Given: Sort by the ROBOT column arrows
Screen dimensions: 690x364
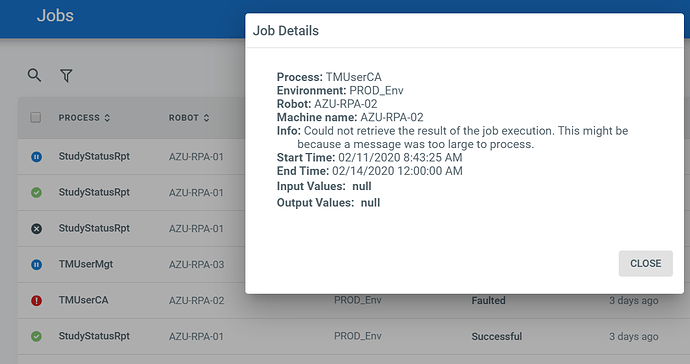Looking at the screenshot, I should [x=206, y=118].
